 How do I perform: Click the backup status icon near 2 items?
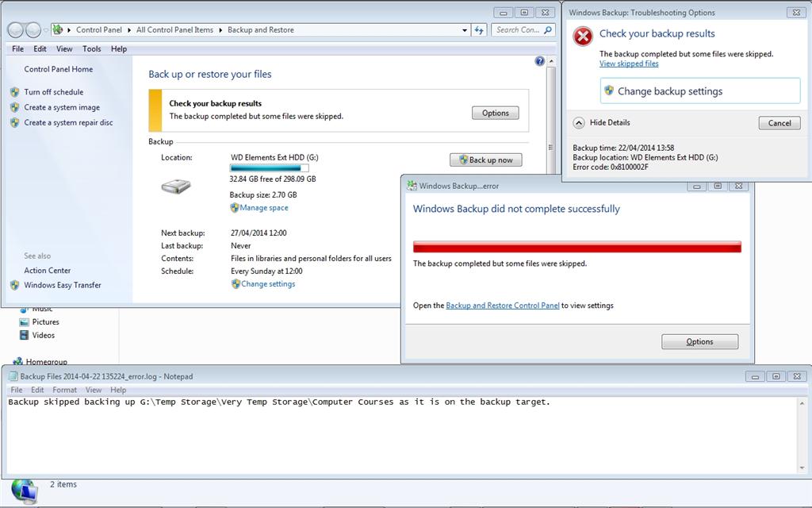coord(24,490)
